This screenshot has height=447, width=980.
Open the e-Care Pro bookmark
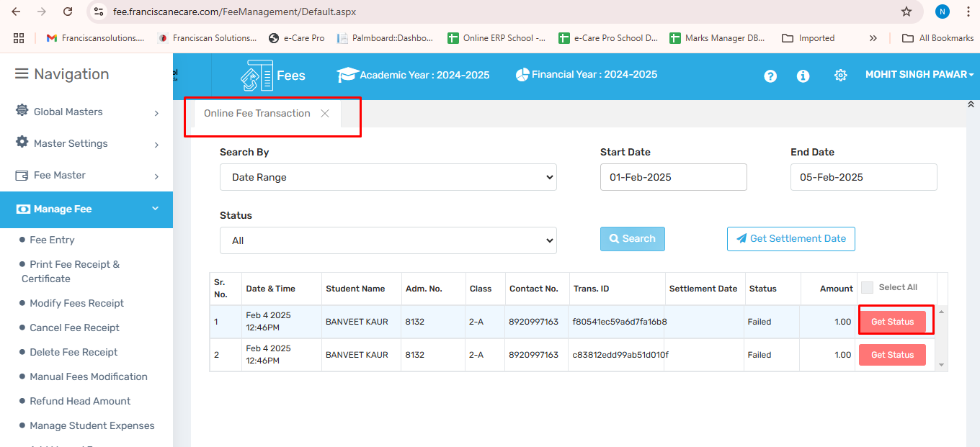(297, 38)
